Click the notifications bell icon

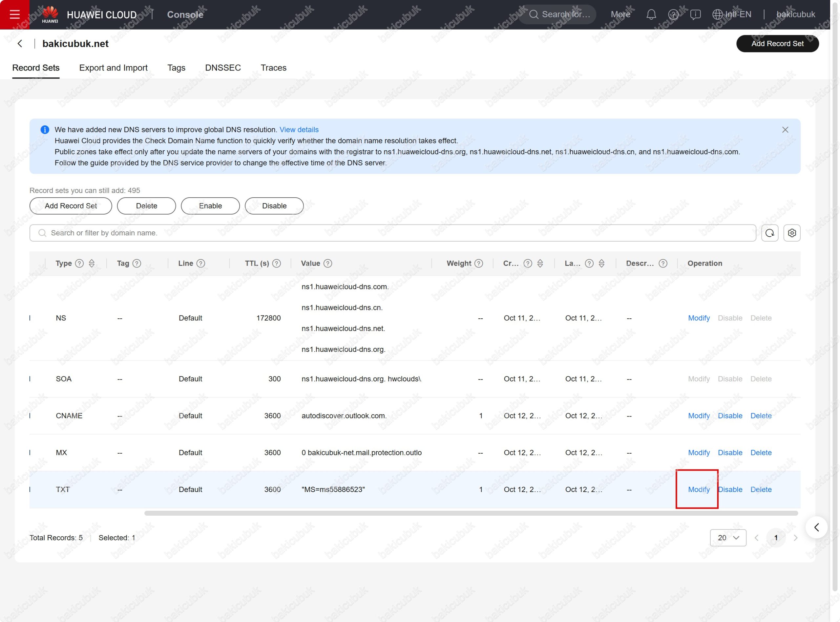(651, 14)
